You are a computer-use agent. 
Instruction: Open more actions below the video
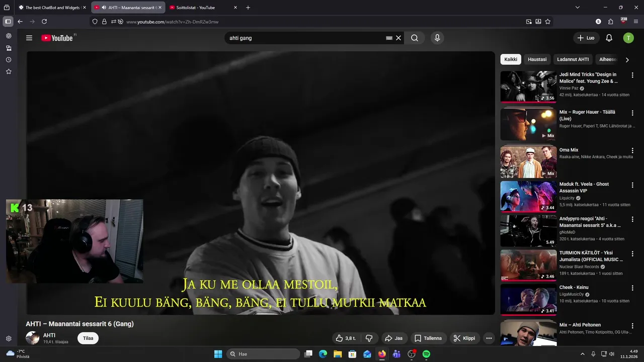pos(489,338)
